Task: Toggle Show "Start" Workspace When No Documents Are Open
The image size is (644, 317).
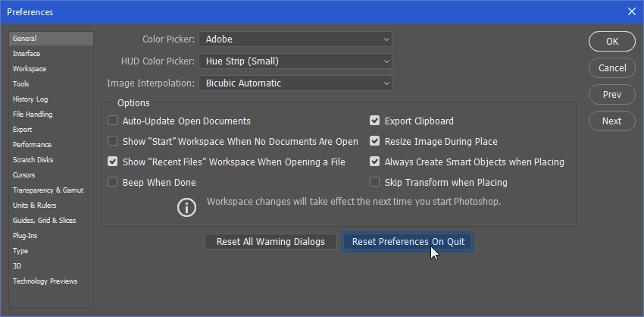Action: coord(112,141)
